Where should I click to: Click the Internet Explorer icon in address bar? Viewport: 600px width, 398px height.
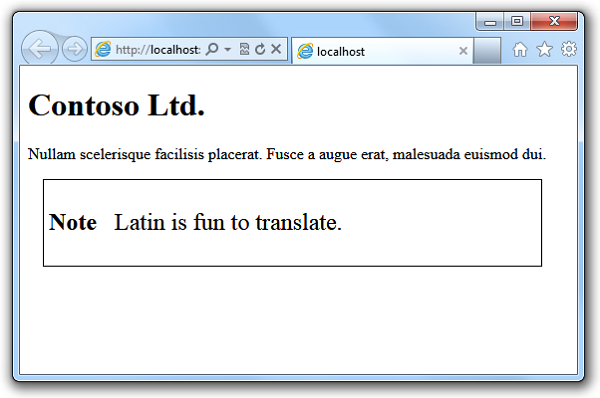click(103, 49)
